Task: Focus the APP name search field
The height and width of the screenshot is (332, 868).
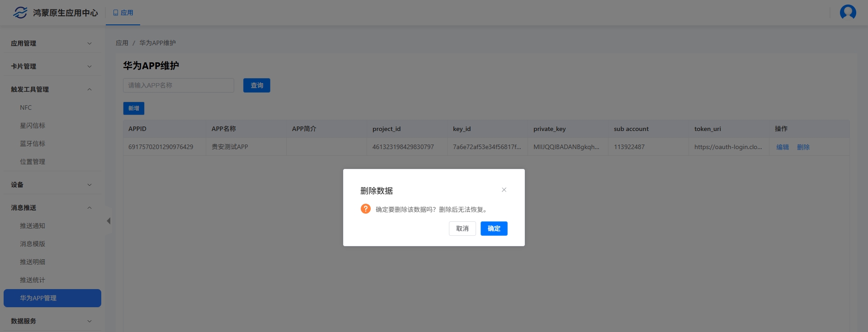Action: [x=179, y=85]
